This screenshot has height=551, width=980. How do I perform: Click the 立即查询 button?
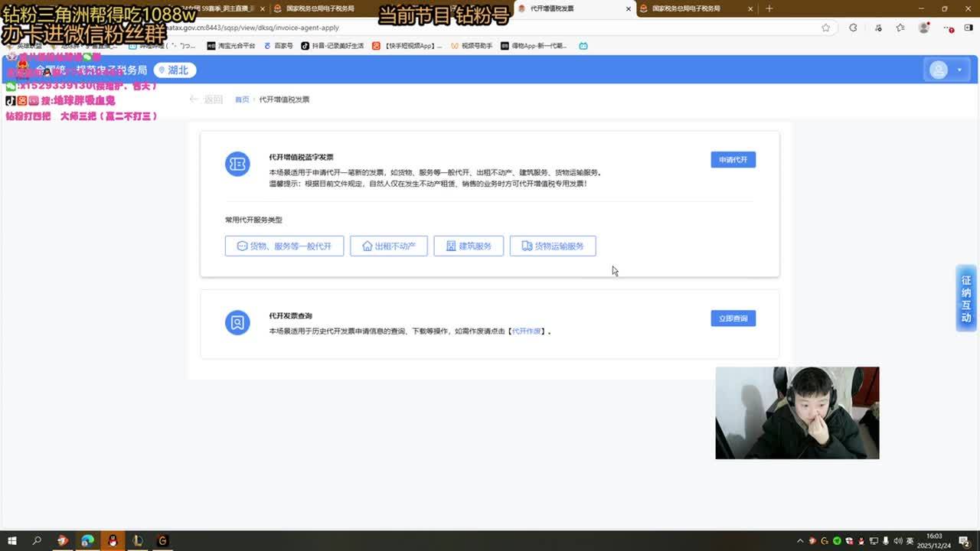tap(733, 318)
